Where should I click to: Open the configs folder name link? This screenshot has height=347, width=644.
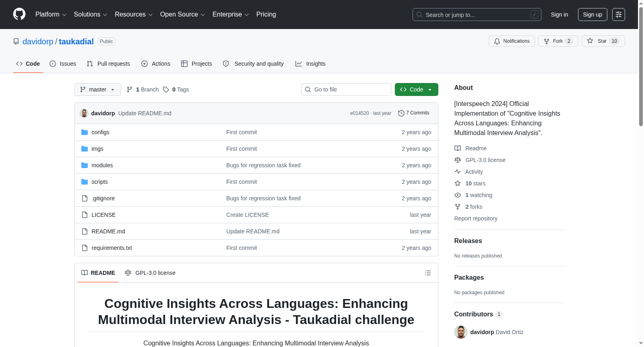click(100, 132)
